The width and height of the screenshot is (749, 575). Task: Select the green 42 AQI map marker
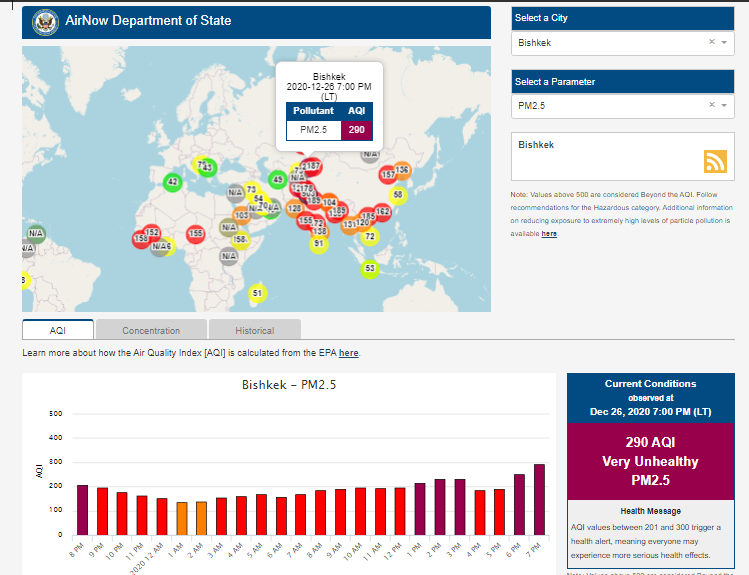[x=172, y=182]
